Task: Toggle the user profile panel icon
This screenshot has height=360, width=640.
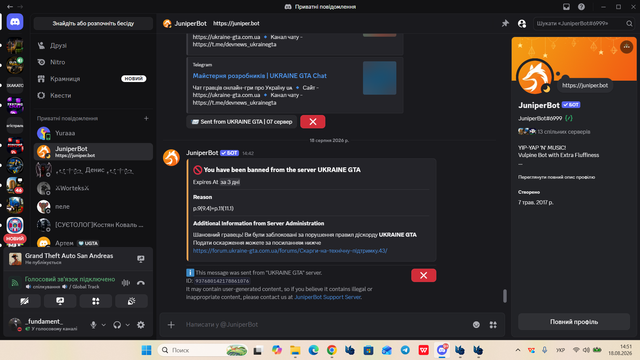Action: (522, 24)
